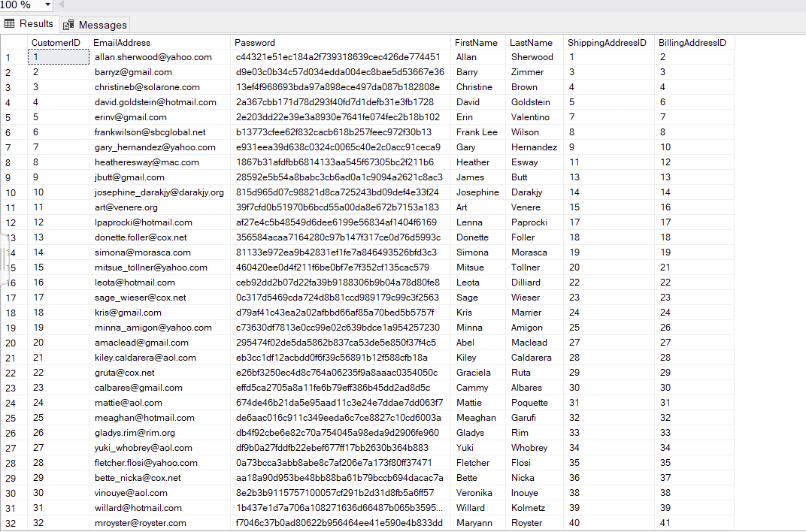Screen dimensions: 806x532
Task: Select row 32 using its row header
Action: point(11,522)
